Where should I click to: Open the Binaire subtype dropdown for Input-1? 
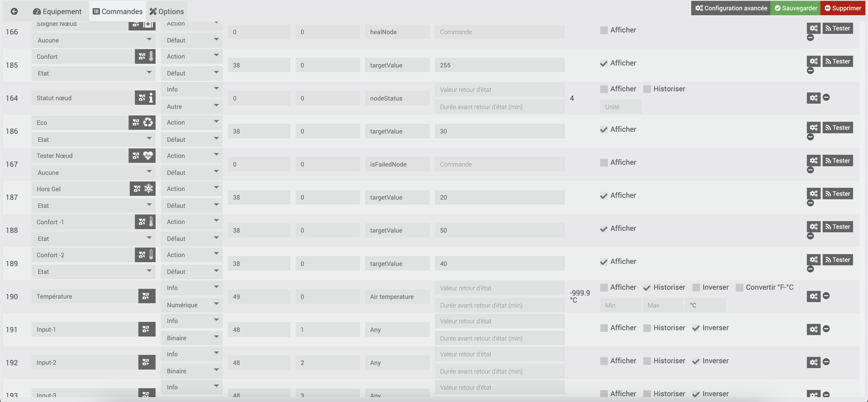[x=191, y=338]
